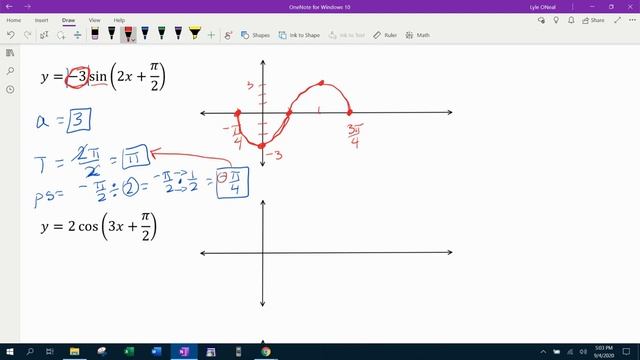This screenshot has height=360, width=640.
Task: Click the Ink to Shape button
Action: click(x=299, y=35)
